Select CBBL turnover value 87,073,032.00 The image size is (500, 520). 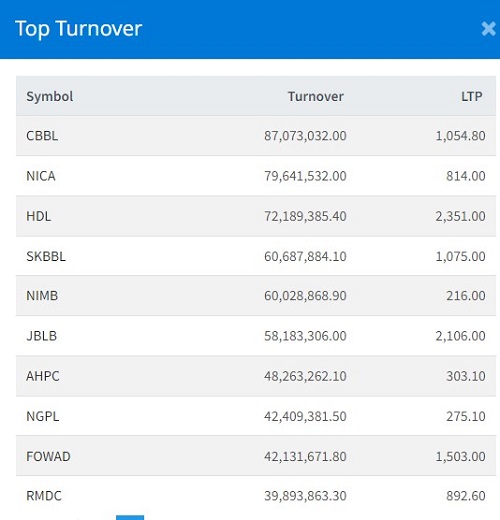pyautogui.click(x=305, y=136)
